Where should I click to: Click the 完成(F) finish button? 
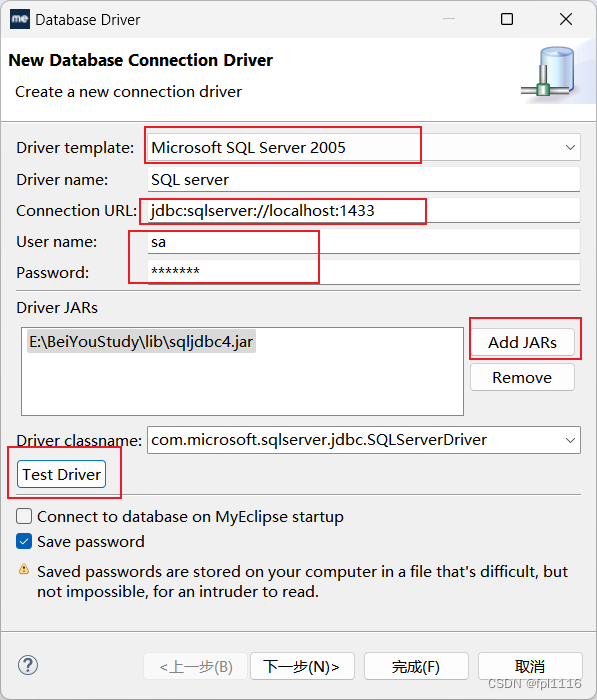(416, 666)
